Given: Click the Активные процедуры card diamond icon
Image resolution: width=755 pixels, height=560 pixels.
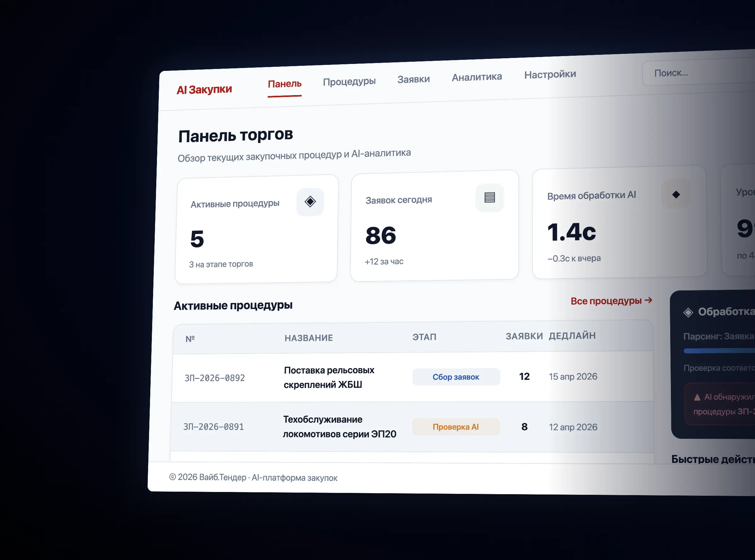Looking at the screenshot, I should point(310,201).
